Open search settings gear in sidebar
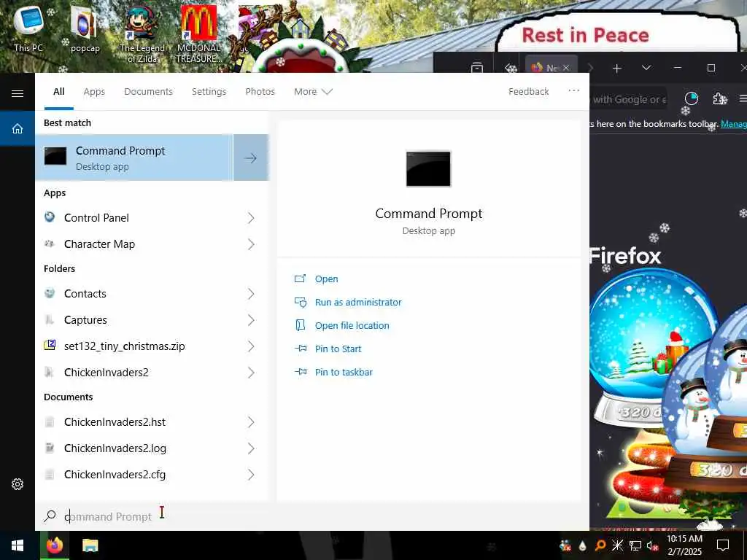Image resolution: width=747 pixels, height=560 pixels. pyautogui.click(x=18, y=484)
